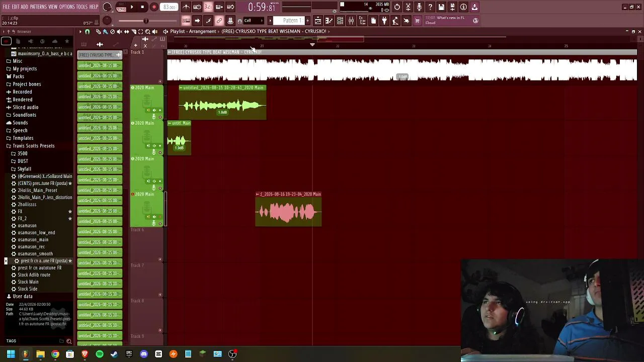The height and width of the screenshot is (362, 644).
Task: Open the OPTIONS menu
Action: pos(67,7)
